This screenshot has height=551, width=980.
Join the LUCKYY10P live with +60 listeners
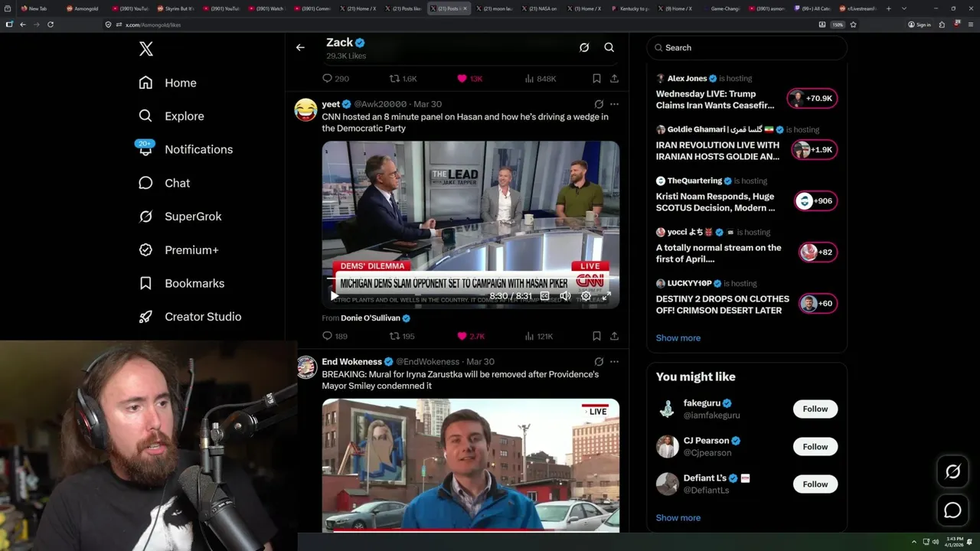[818, 303]
